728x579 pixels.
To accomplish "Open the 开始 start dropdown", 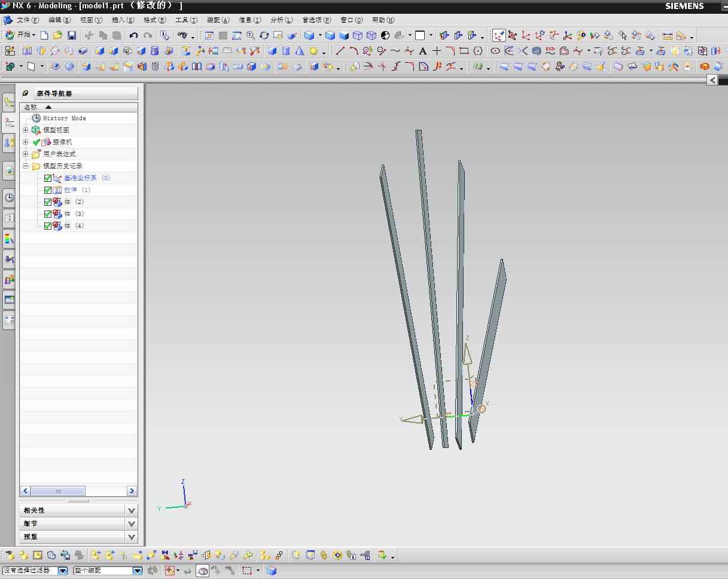I will (x=20, y=35).
